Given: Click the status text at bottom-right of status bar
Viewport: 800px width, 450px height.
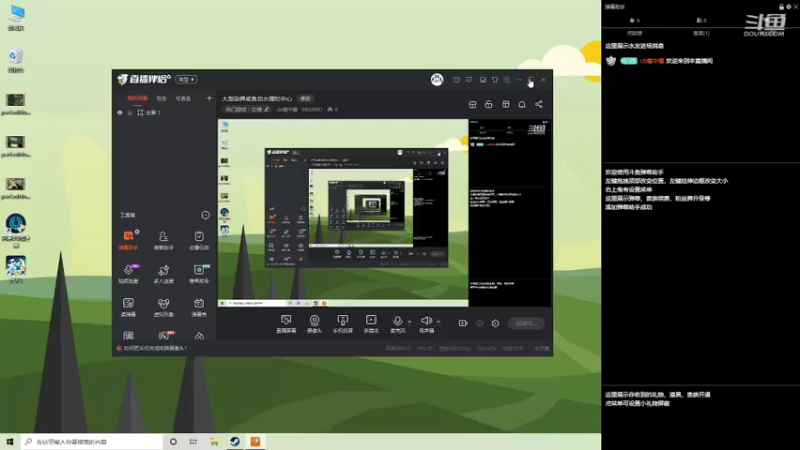Looking at the screenshot, I should (541, 348).
